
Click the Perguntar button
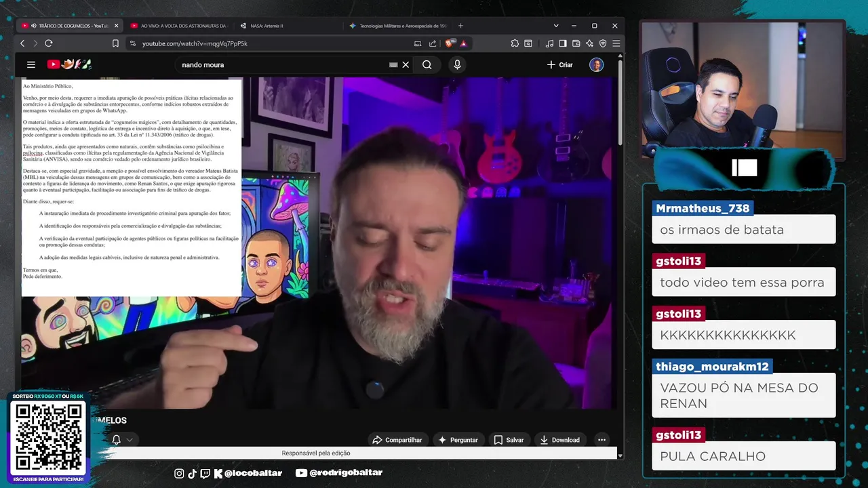[x=458, y=440]
